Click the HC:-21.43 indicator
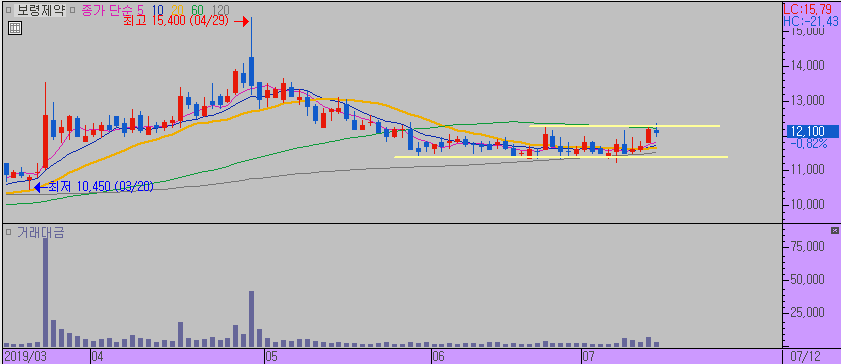The width and height of the screenshot is (841, 364). coord(810,21)
